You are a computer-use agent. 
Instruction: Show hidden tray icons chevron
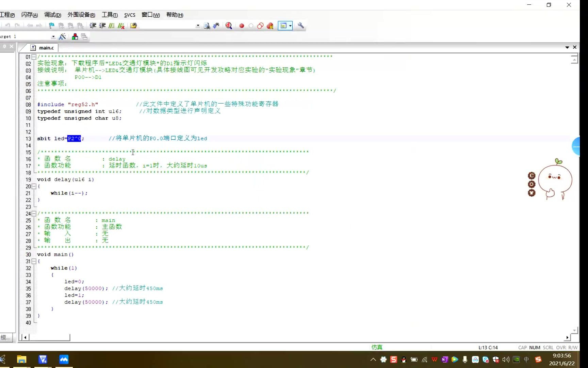click(373, 359)
